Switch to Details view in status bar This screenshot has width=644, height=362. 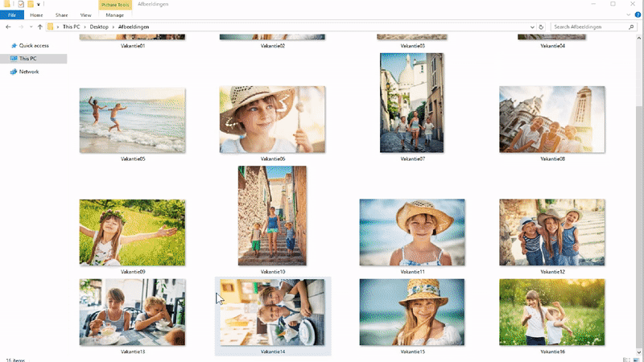tap(626, 358)
